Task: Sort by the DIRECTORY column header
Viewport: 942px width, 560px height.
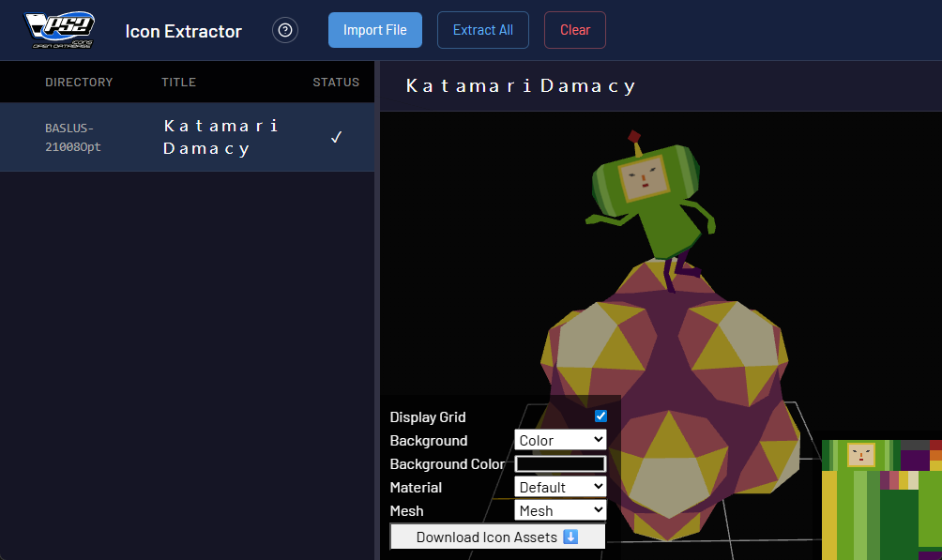Action: tap(79, 82)
